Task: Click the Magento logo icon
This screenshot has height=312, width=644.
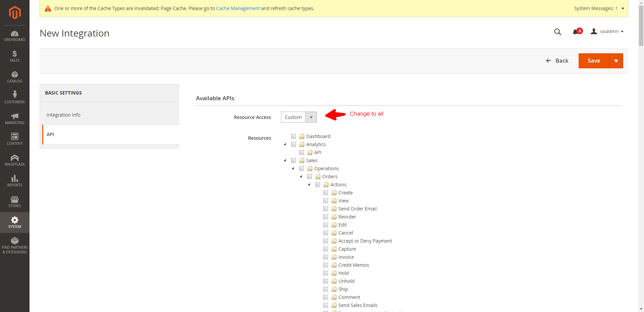Action: 15,13
